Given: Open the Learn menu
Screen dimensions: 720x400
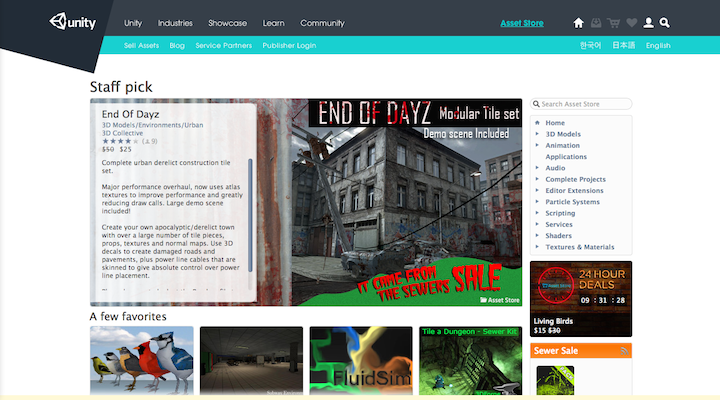Looking at the screenshot, I should pyautogui.click(x=274, y=23).
